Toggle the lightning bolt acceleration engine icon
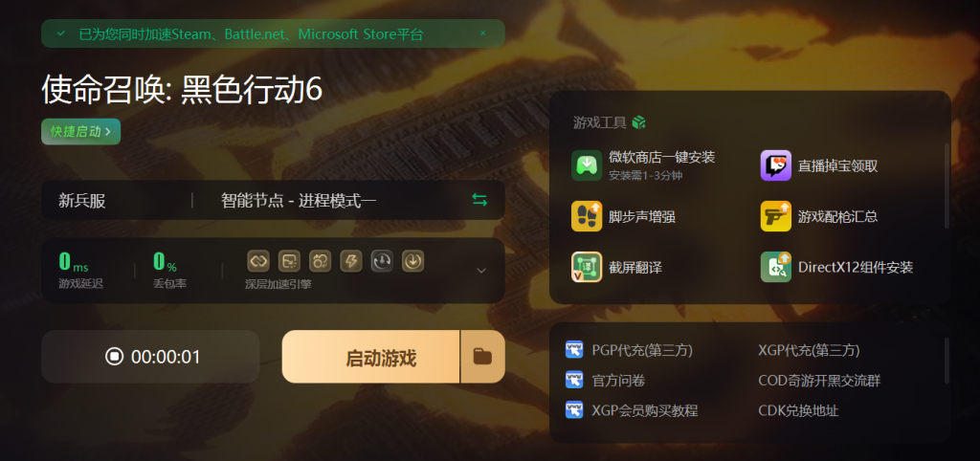The image size is (980, 461). pos(350,261)
